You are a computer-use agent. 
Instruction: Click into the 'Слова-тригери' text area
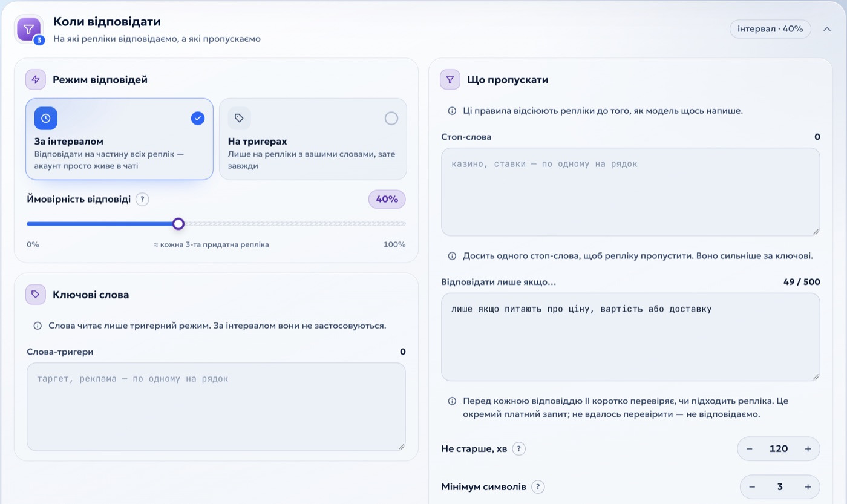216,407
